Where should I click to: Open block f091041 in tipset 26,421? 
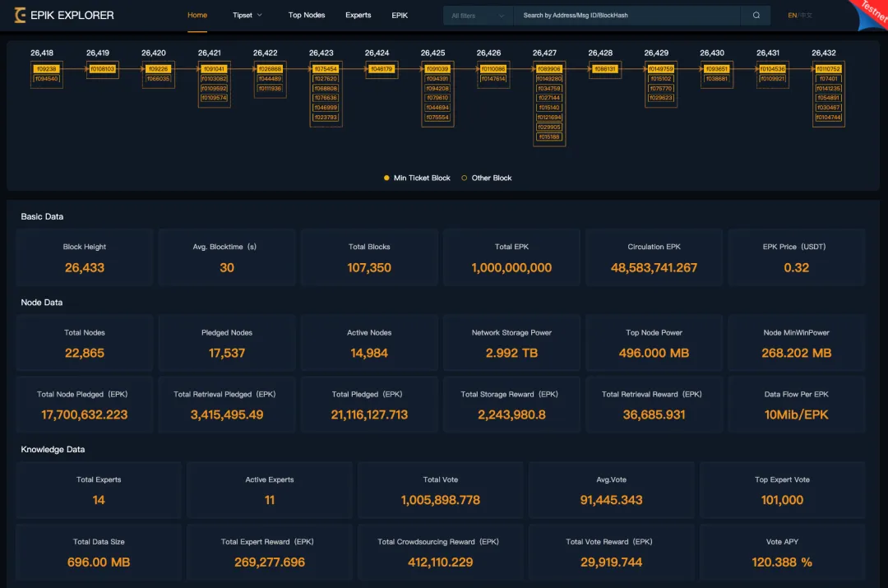tap(214, 69)
